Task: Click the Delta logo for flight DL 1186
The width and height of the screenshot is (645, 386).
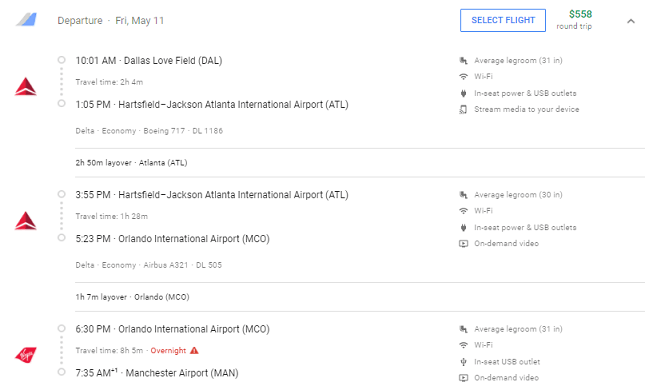Action: click(26, 86)
